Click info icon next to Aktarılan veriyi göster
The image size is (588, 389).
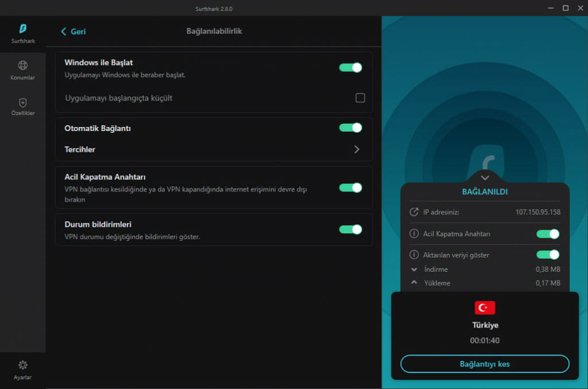[413, 255]
